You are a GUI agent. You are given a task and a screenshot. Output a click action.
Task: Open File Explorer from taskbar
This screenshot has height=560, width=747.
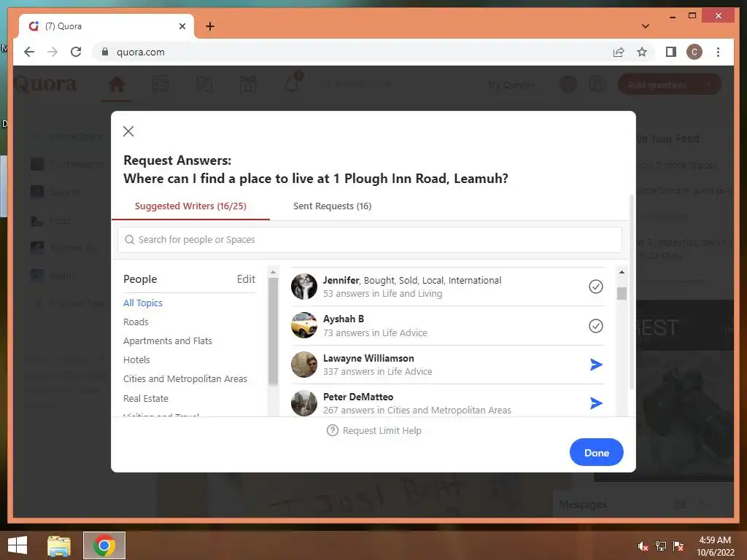tap(59, 545)
